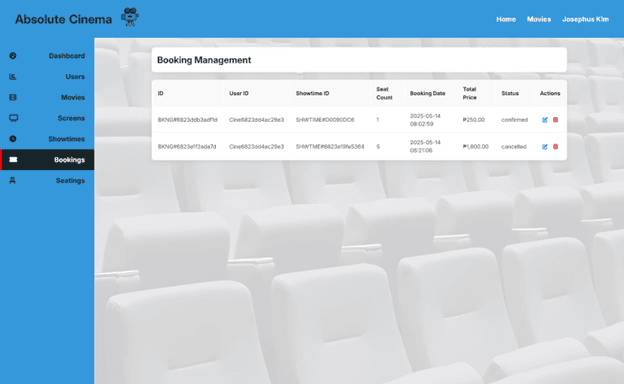Click the cancelled status cell

click(514, 146)
